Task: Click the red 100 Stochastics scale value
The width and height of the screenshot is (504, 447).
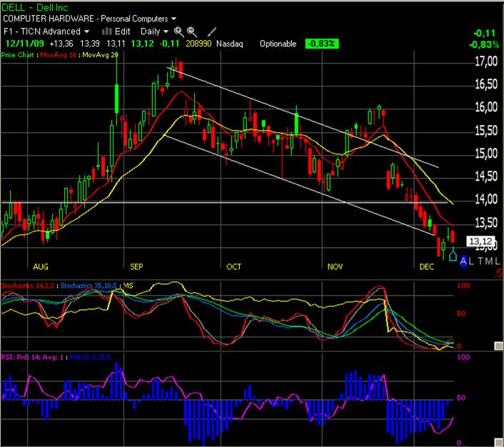Action: [463, 286]
